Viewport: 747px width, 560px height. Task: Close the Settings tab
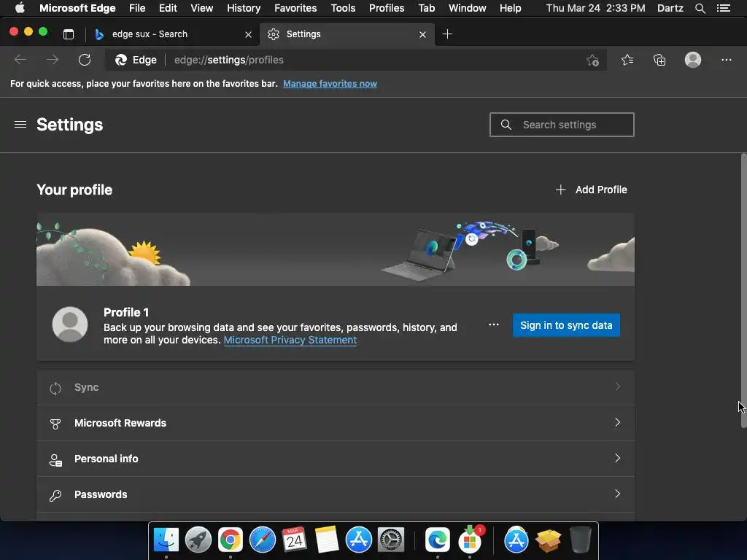[x=422, y=34]
